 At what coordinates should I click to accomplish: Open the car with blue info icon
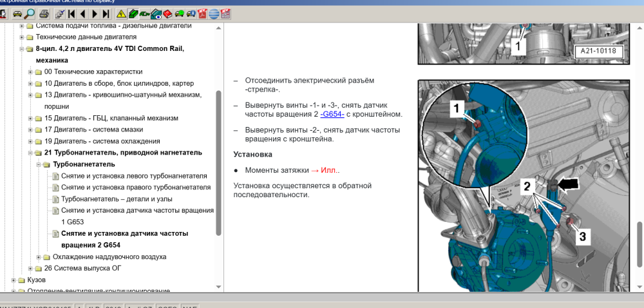pos(191,14)
